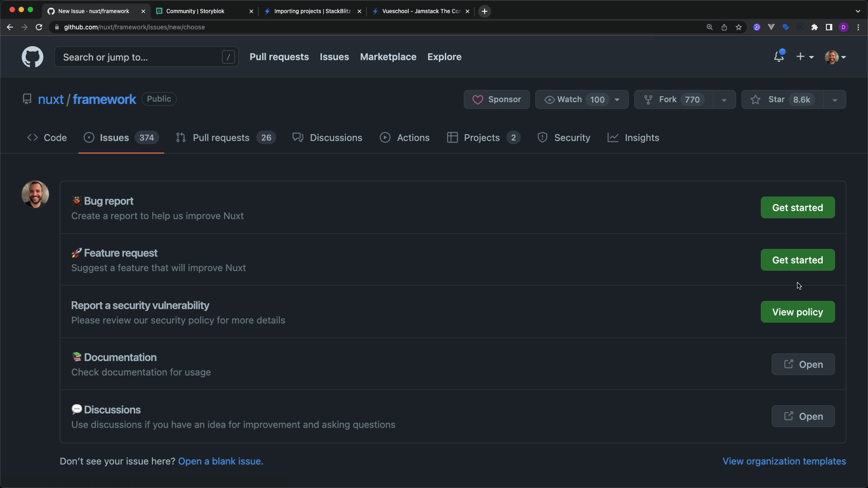868x488 pixels.
Task: Click the dimmed round extension icon
Action: click(x=800, y=27)
